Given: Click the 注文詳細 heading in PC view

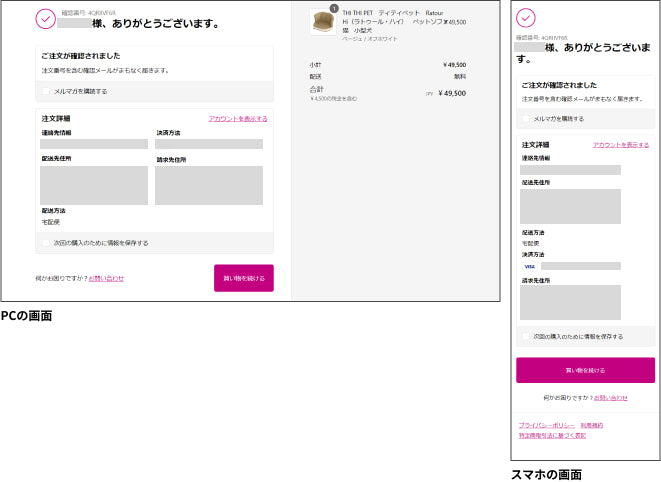Looking at the screenshot, I should (56, 118).
